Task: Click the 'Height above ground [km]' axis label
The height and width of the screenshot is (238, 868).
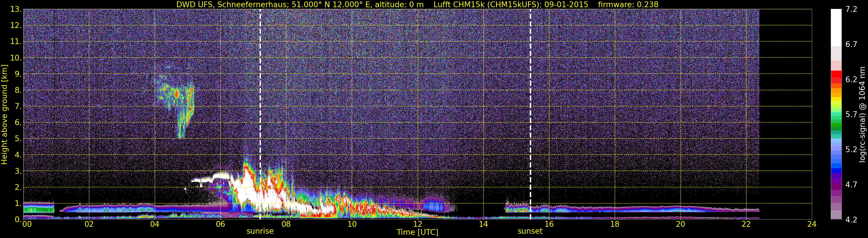Action: coord(4,115)
